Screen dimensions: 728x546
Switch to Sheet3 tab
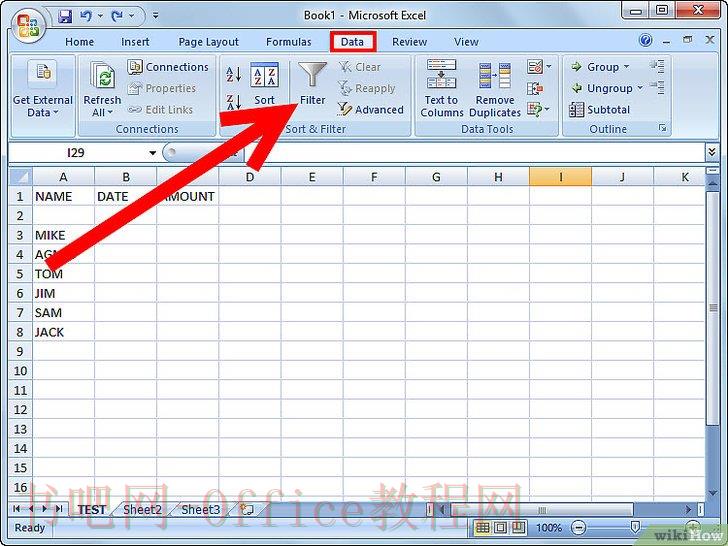pos(201,509)
